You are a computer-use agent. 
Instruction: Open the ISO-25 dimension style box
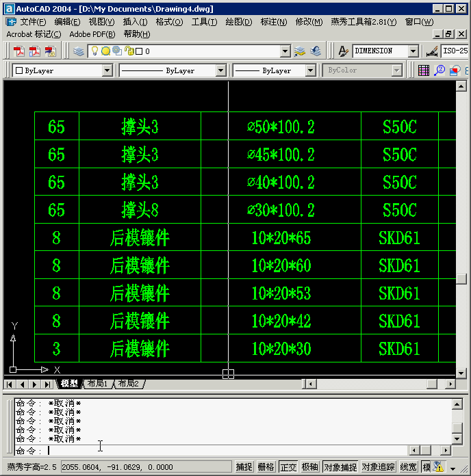pos(455,51)
